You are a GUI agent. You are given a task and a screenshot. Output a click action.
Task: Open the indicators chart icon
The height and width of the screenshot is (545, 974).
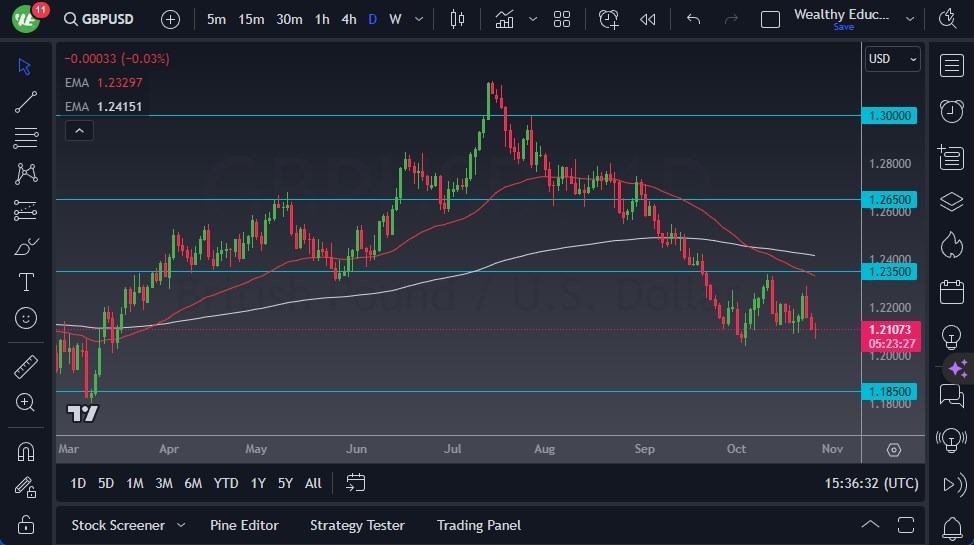point(504,19)
